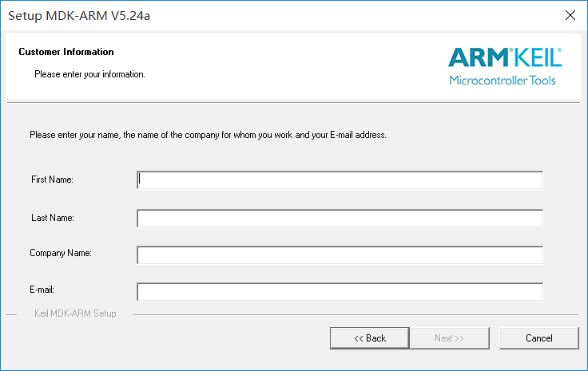
Task: Click the ARM KEIL logo
Action: [x=505, y=66]
